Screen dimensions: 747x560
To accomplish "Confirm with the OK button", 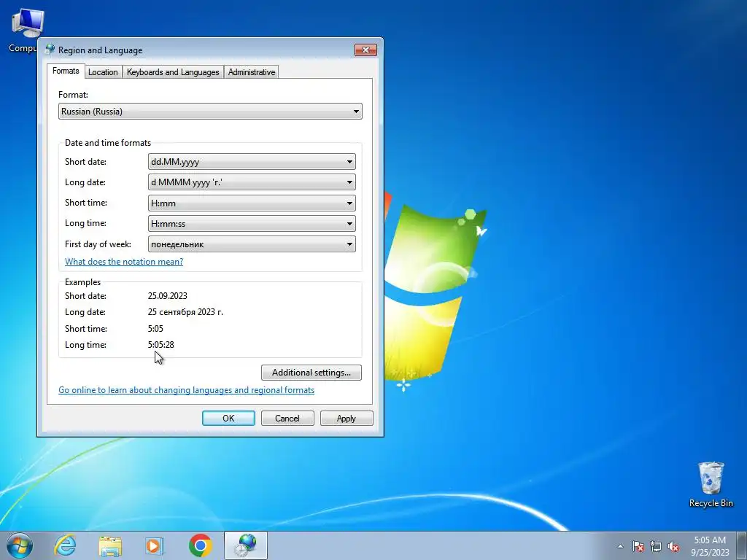I will [x=228, y=418].
